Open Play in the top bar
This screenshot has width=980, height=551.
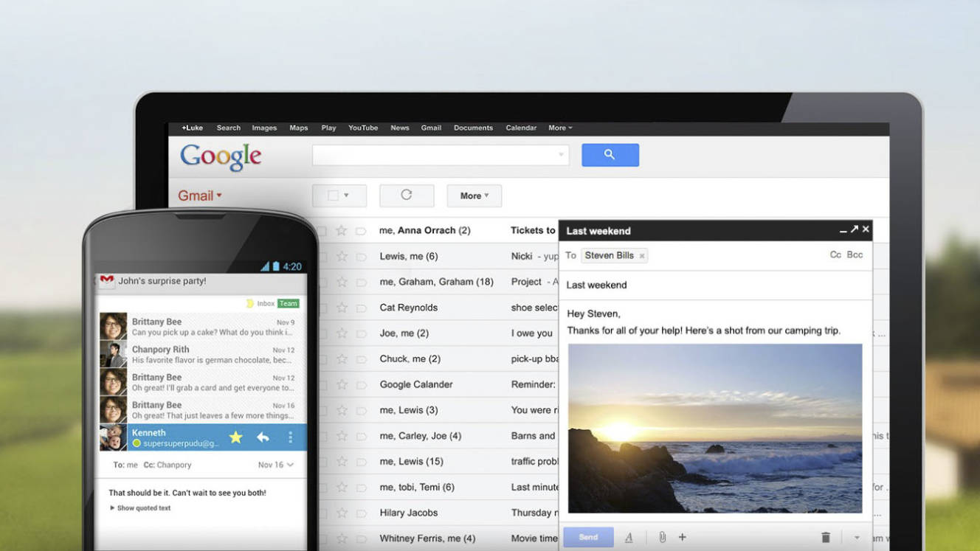coord(328,128)
